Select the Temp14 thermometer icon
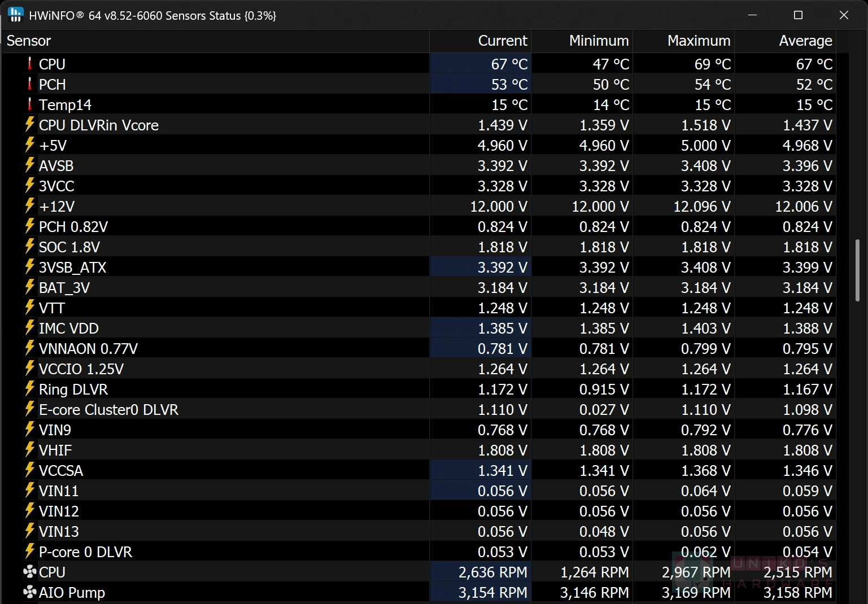Viewport: 868px width, 604px height. coord(30,104)
